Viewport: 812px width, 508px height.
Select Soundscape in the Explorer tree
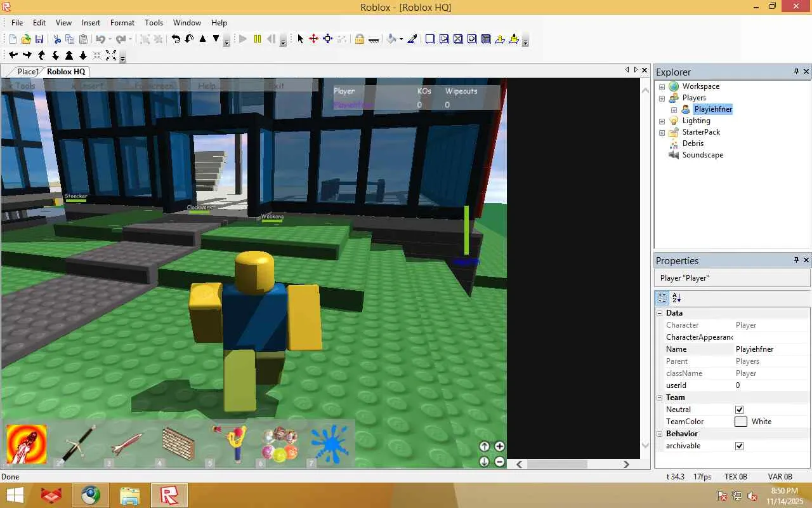[x=702, y=155]
